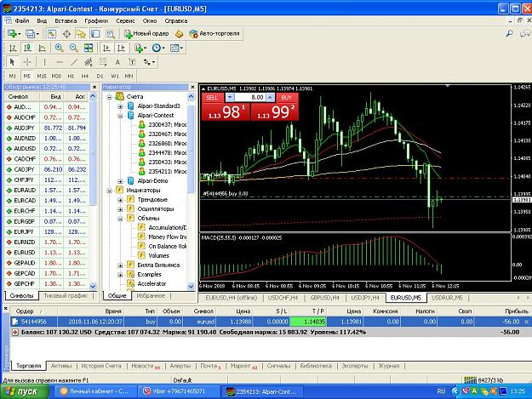Click the Новый ордер button
532x399 pixels.
click(x=146, y=33)
